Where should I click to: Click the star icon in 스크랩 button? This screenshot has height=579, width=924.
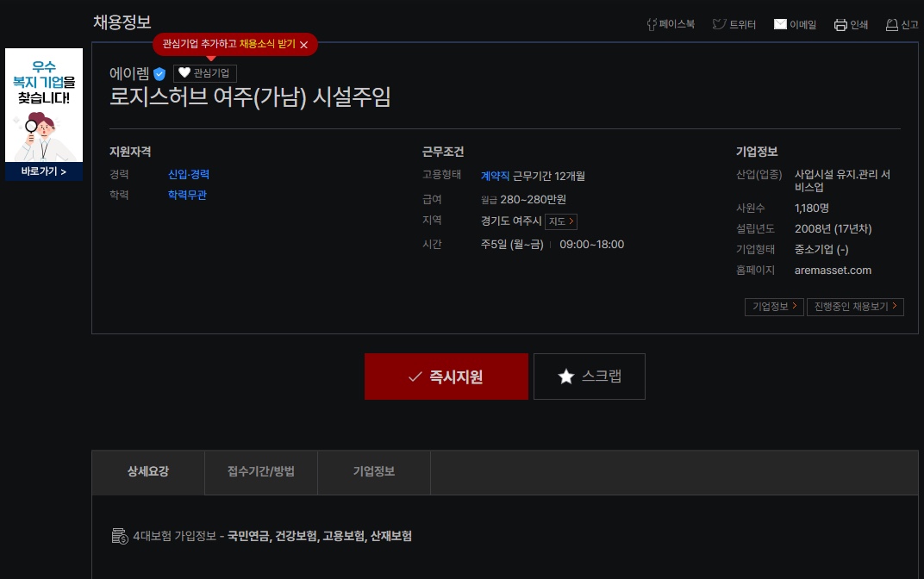click(x=565, y=377)
